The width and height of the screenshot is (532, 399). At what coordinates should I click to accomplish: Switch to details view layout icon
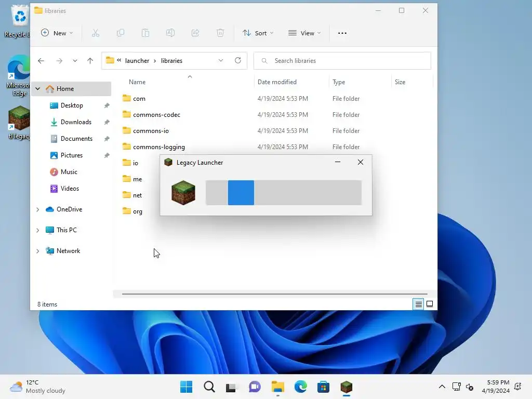coord(419,304)
